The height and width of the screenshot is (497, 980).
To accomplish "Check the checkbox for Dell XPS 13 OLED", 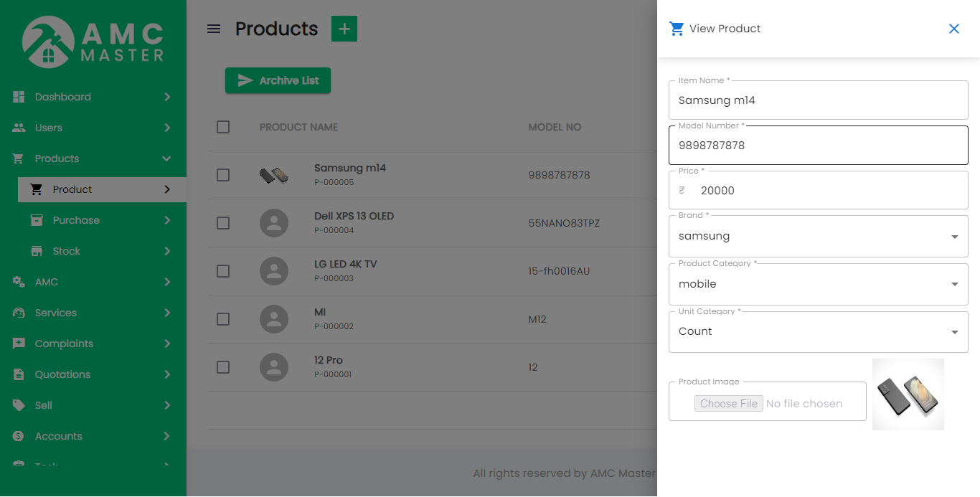I will (222, 223).
